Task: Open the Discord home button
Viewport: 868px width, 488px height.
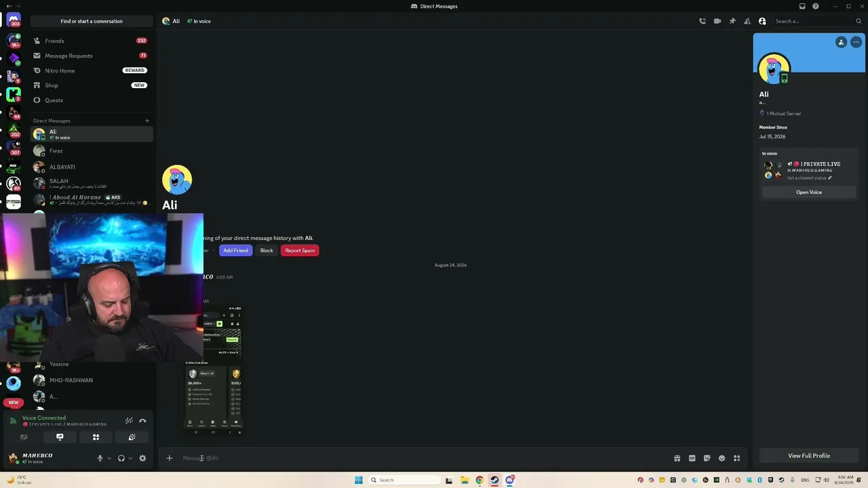Action: click(14, 20)
